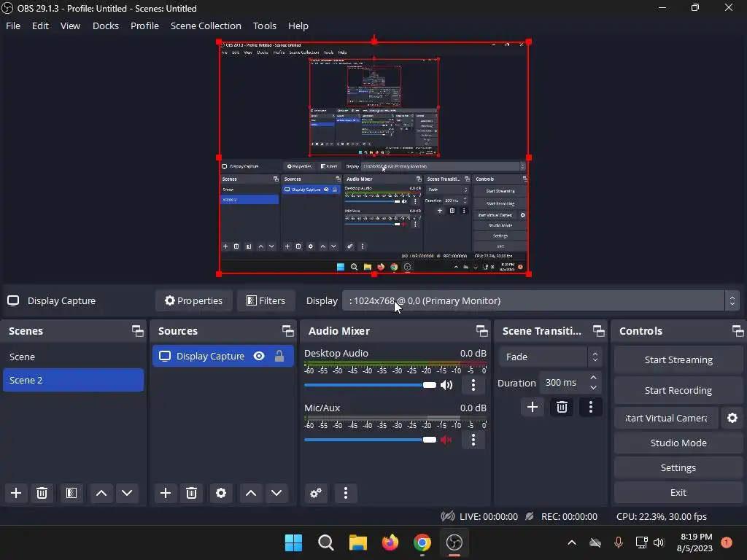This screenshot has width=747, height=560.
Task: Open Fade transition dropdown
Action: (550, 357)
